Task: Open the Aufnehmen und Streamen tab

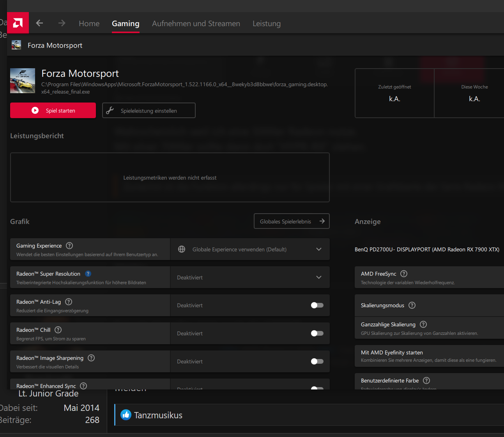Action: 196,23
